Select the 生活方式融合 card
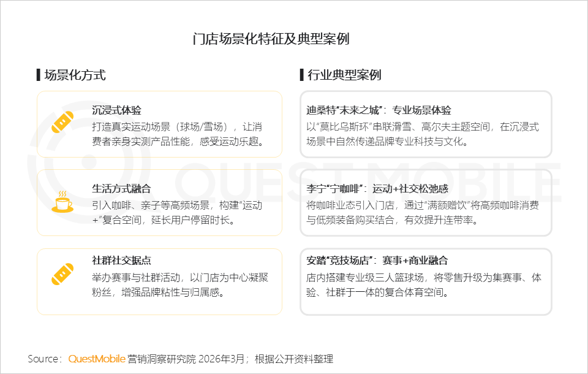The image size is (588, 374). (x=159, y=202)
